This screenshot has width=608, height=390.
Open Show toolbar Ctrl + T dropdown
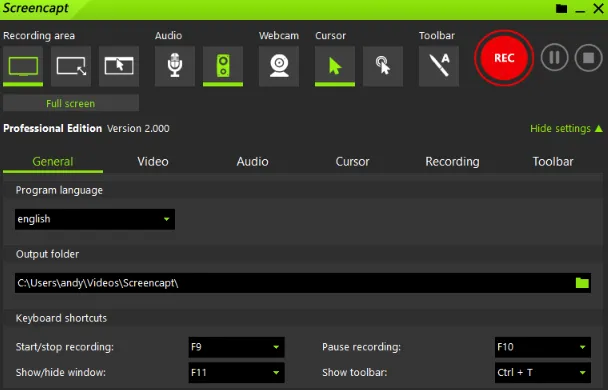click(x=543, y=372)
